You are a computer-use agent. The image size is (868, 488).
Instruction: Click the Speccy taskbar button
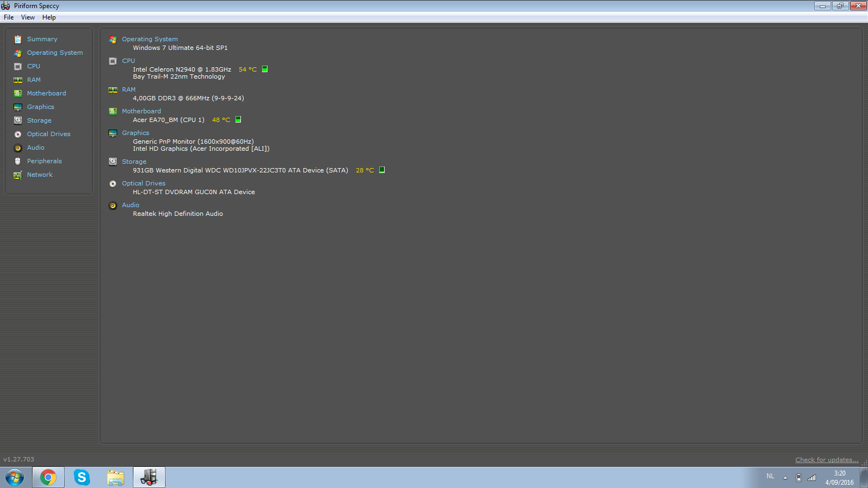(x=149, y=478)
